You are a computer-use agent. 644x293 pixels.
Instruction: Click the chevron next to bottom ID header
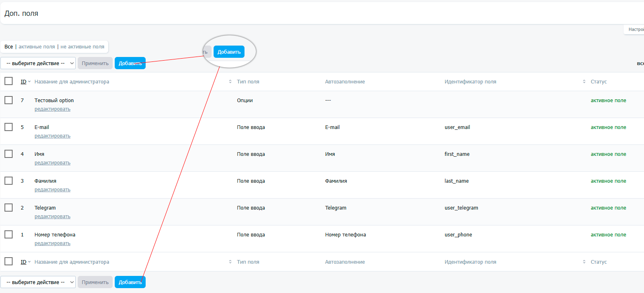29,262
